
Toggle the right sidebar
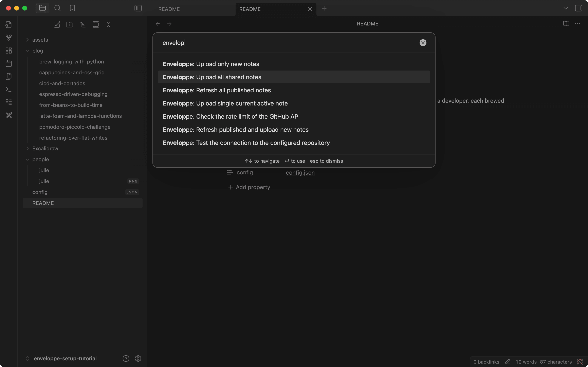(x=578, y=8)
